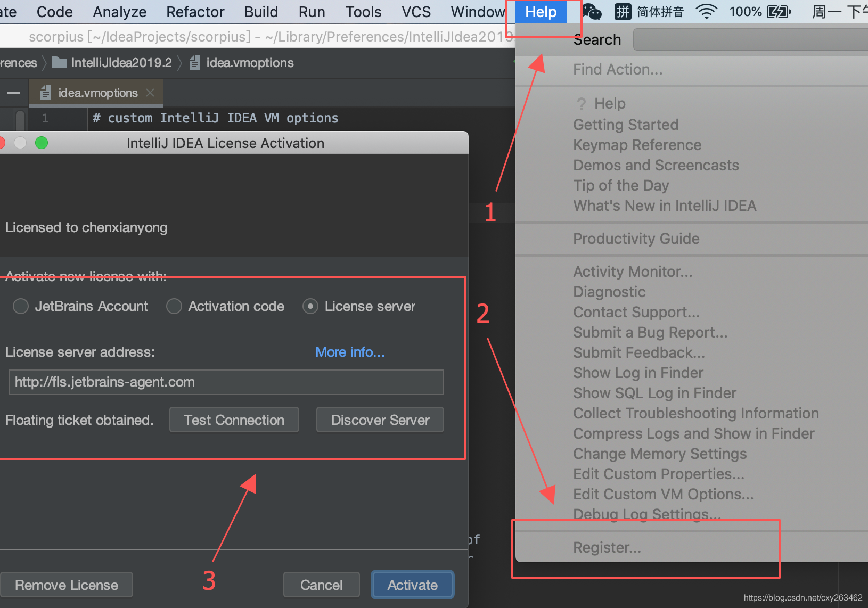
Task: Click the IntelliJIdea2019.2 folder breadcrumb
Action: (x=112, y=63)
